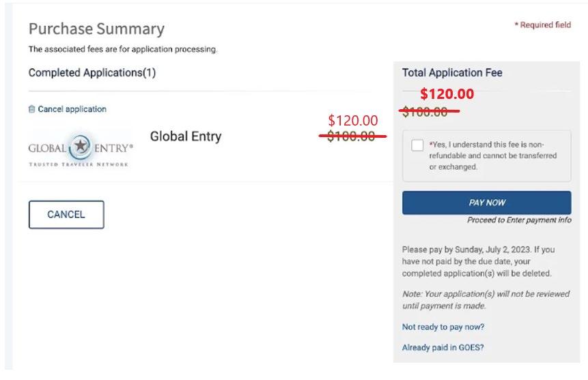Tick the non-refundable fee acknowledgment checkbox
The height and width of the screenshot is (380, 588).
click(417, 145)
